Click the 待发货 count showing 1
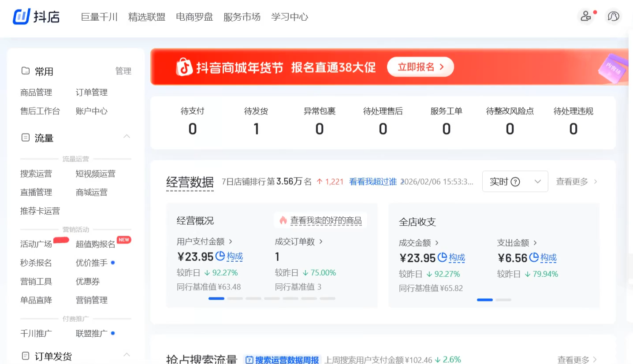Image resolution: width=633 pixels, height=364 pixels. pos(256,129)
